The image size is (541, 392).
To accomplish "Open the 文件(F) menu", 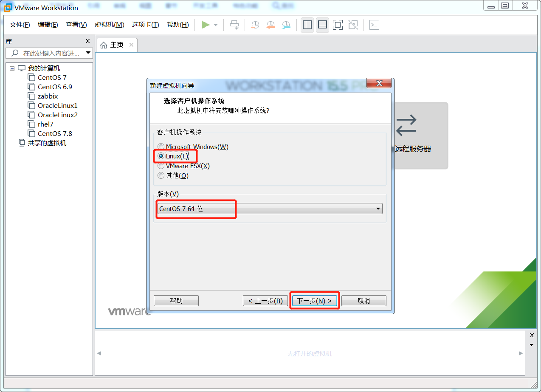I will pos(20,25).
